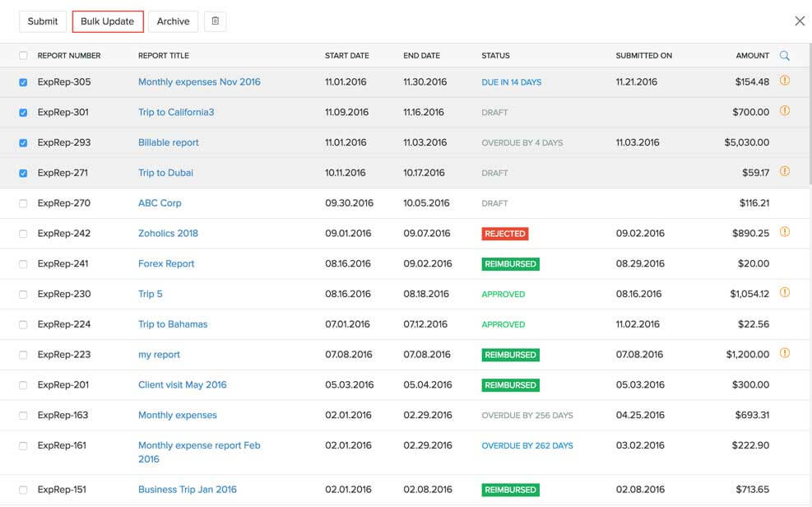Open the Zoholics 2018 report
812x507 pixels.
pyautogui.click(x=167, y=233)
